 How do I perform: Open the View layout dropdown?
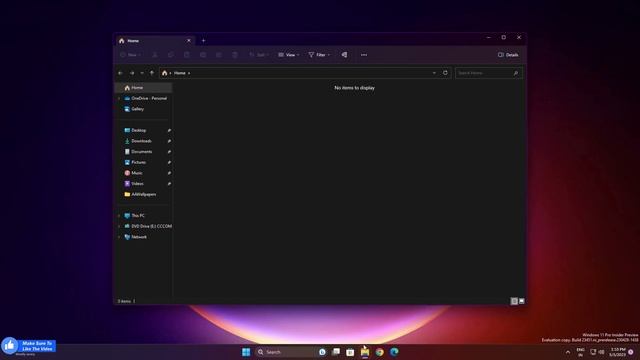[x=289, y=55]
